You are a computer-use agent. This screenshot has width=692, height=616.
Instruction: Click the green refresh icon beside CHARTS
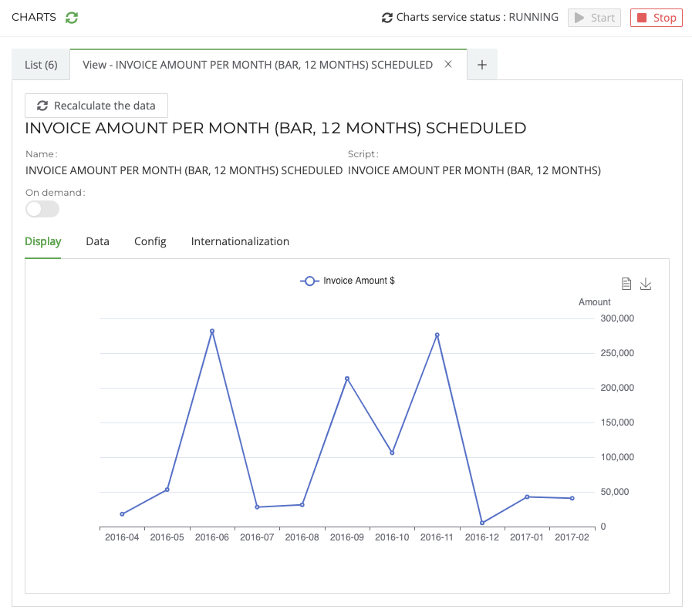click(x=72, y=18)
